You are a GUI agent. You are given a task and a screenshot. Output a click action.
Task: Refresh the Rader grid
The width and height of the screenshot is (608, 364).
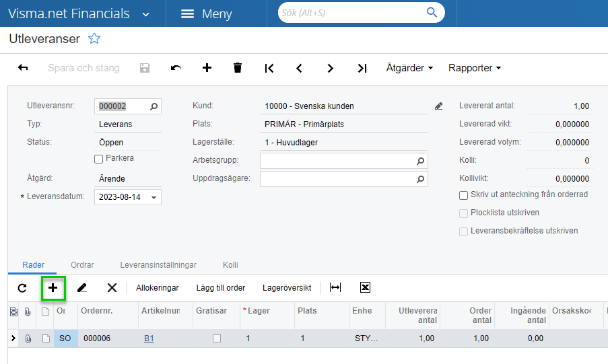pos(22,287)
